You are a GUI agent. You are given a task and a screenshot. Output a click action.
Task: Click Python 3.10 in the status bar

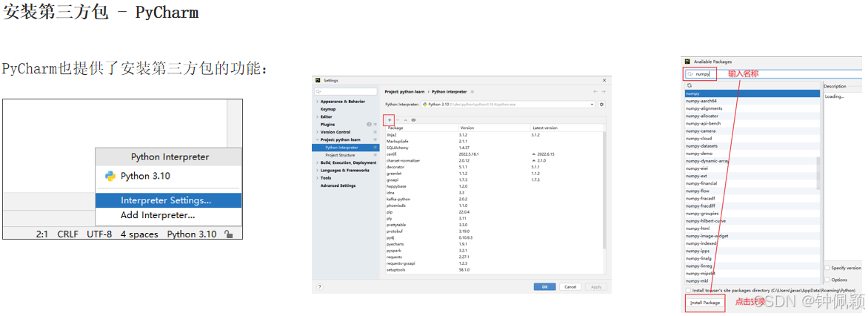[x=192, y=234]
